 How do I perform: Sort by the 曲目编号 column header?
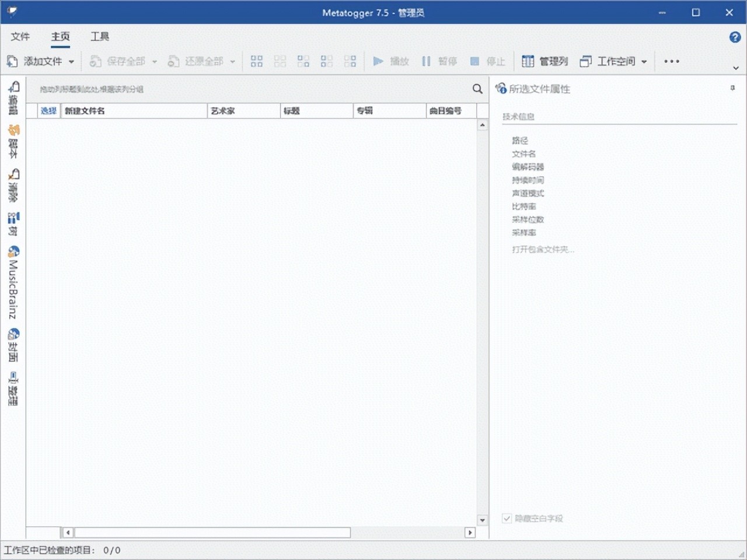452,111
